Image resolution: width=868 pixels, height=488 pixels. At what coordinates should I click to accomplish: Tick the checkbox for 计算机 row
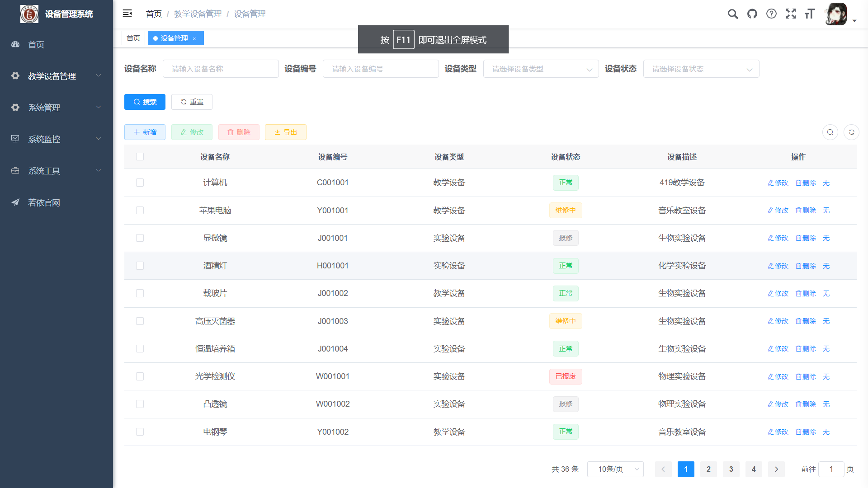[x=140, y=183]
